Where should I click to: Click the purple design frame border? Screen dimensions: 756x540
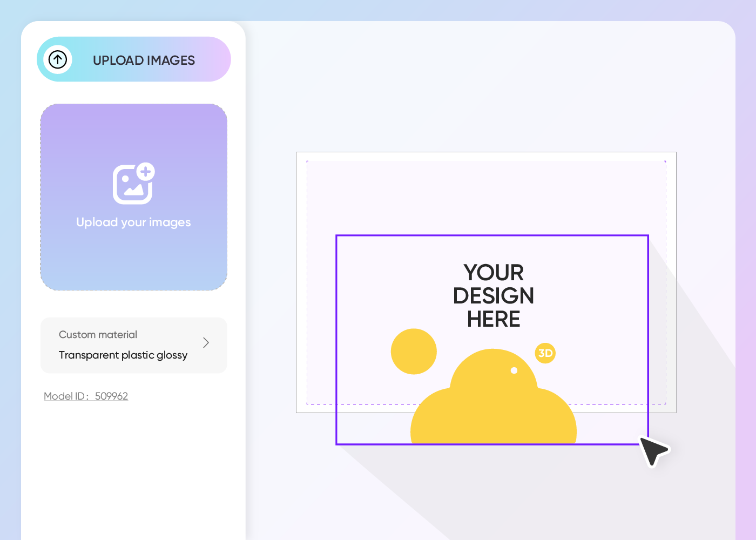[492, 235]
